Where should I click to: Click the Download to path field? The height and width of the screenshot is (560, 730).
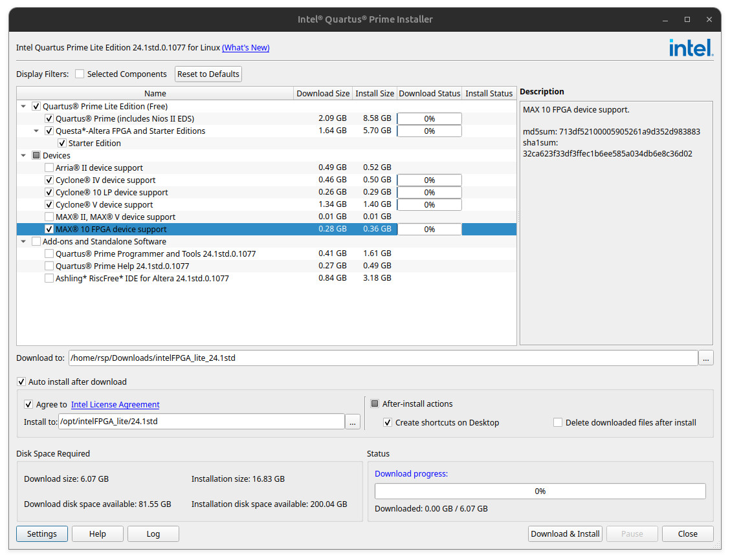[x=383, y=358]
